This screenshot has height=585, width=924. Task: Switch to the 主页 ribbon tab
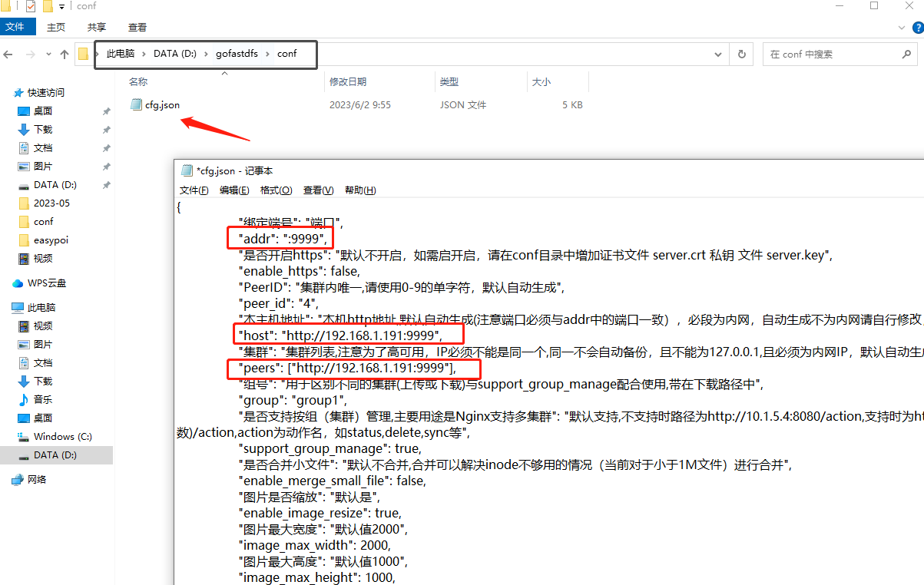pos(56,27)
